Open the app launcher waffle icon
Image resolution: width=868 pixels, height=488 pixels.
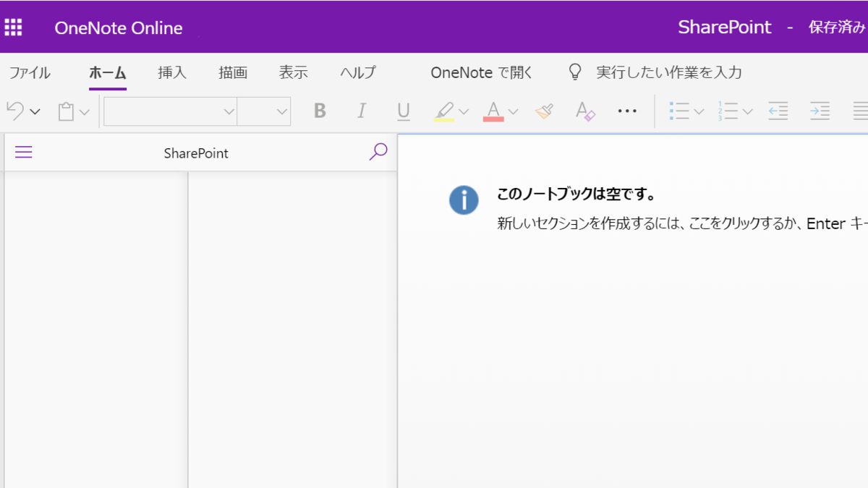(13, 27)
